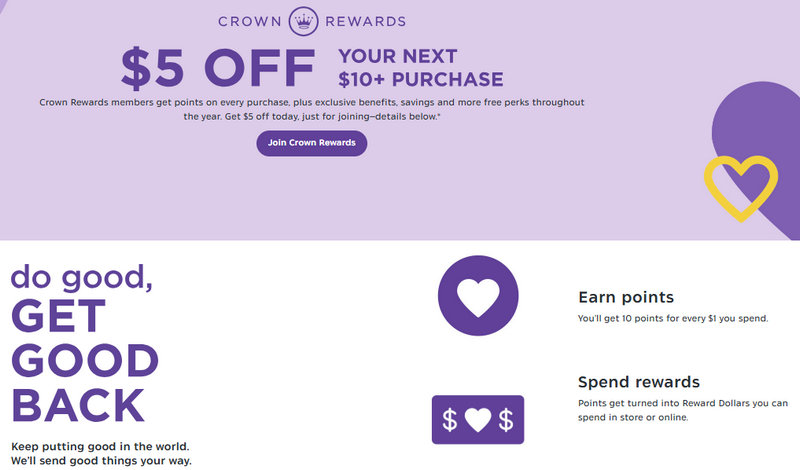This screenshot has height=470, width=800.
Task: Click the Crown Rewards members description paragraph
Action: pyautogui.click(x=310, y=103)
